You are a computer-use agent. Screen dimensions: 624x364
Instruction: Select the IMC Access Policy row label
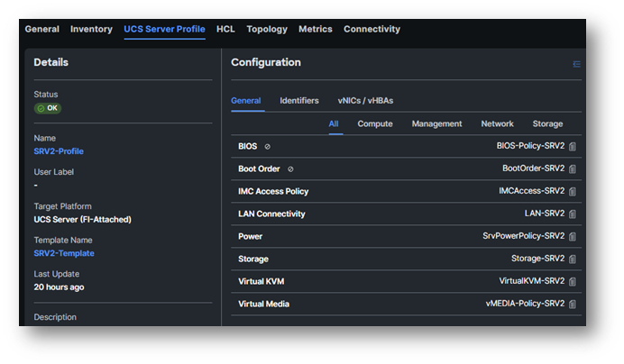point(273,191)
